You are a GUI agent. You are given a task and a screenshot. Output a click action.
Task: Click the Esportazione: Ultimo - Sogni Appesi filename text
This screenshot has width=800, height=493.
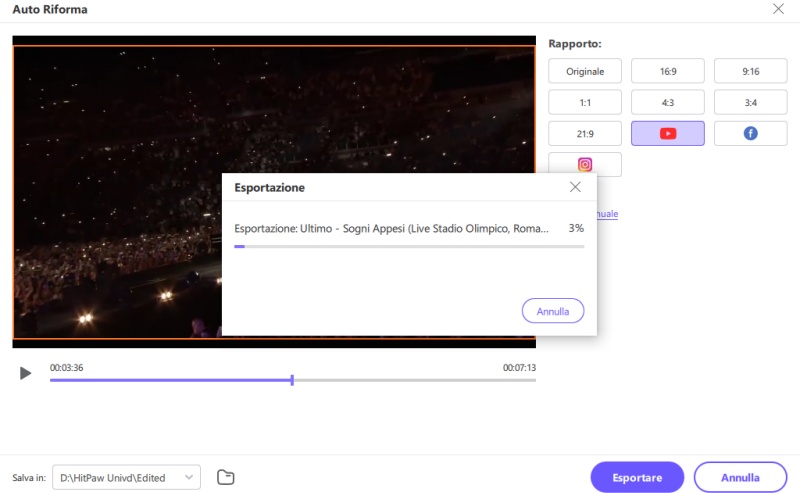click(x=391, y=228)
